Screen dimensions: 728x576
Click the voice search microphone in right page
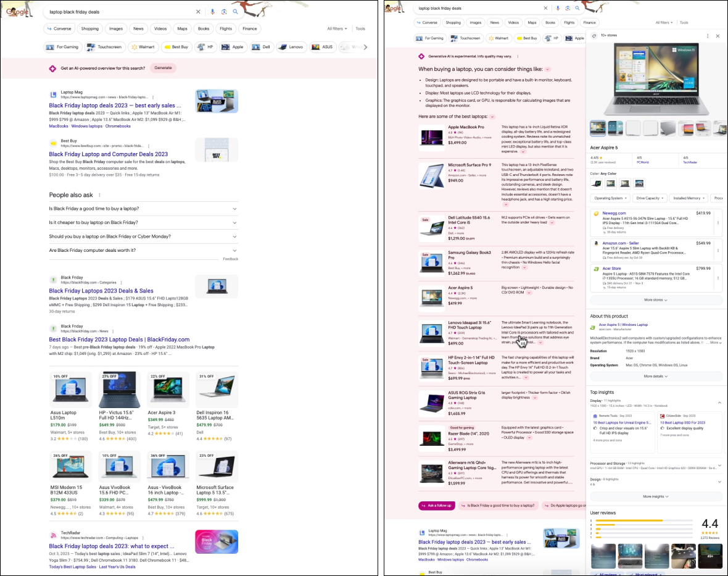[x=558, y=8]
